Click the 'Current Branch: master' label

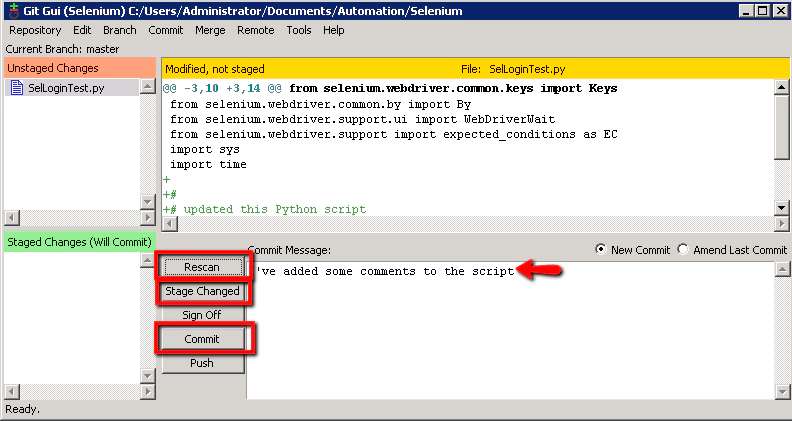click(x=63, y=49)
